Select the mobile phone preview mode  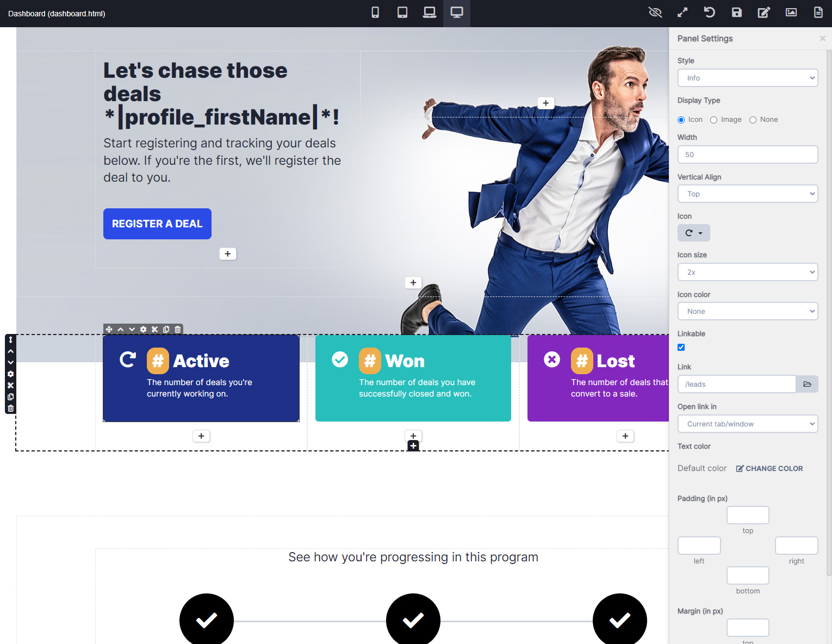coord(375,12)
